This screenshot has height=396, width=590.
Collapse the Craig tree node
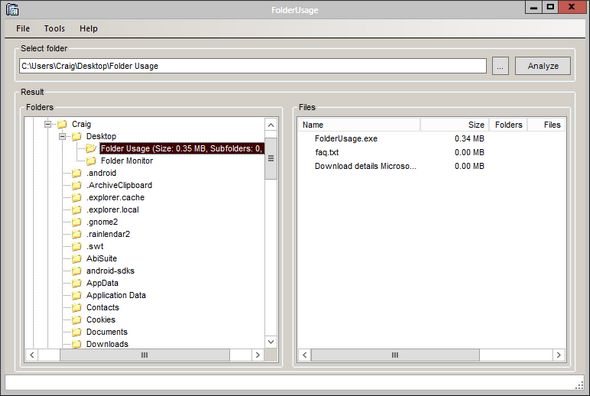(48, 124)
